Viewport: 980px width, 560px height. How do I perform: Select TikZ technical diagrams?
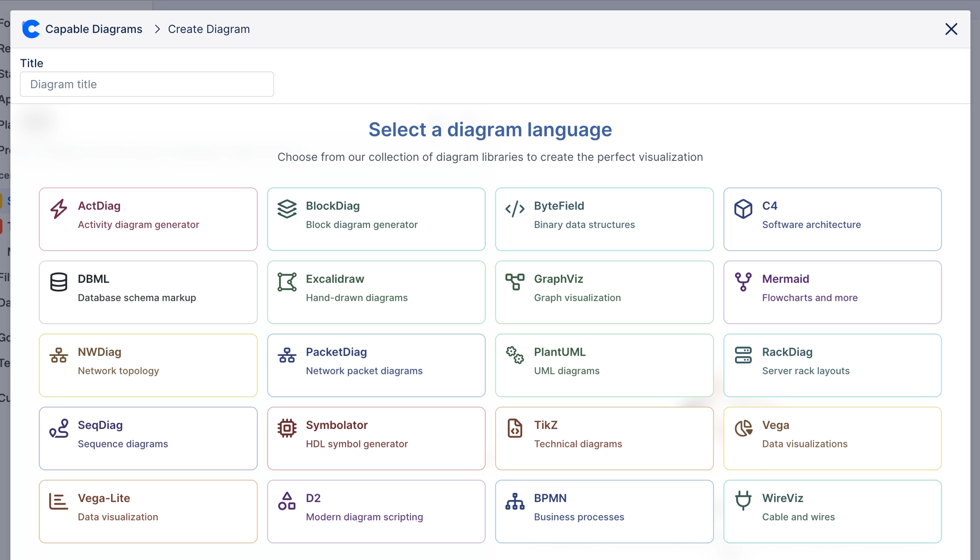coord(604,438)
